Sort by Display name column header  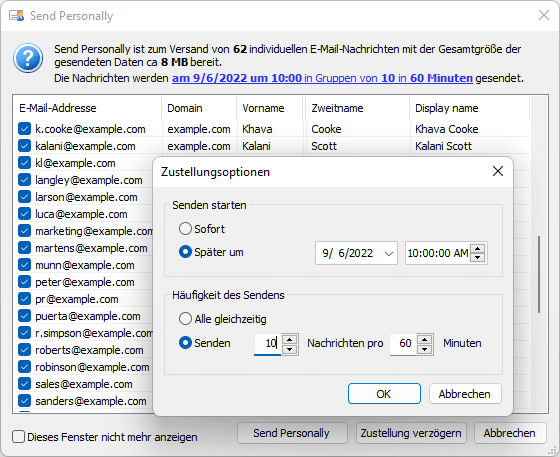(469, 108)
